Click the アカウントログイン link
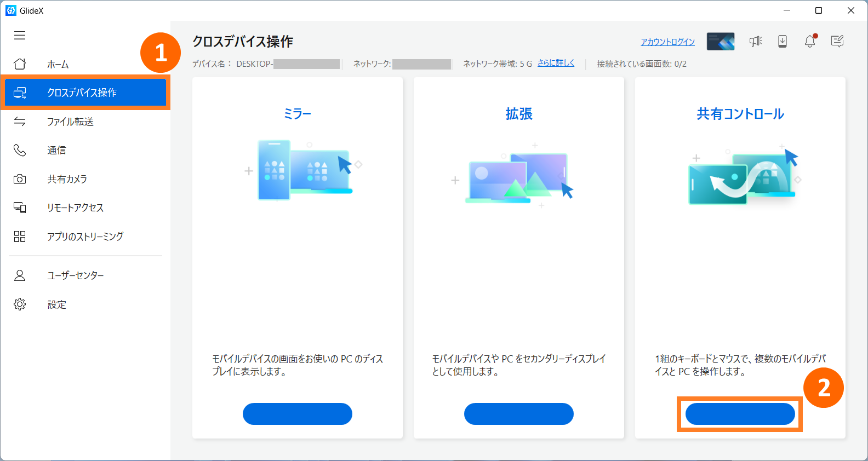 click(x=667, y=42)
